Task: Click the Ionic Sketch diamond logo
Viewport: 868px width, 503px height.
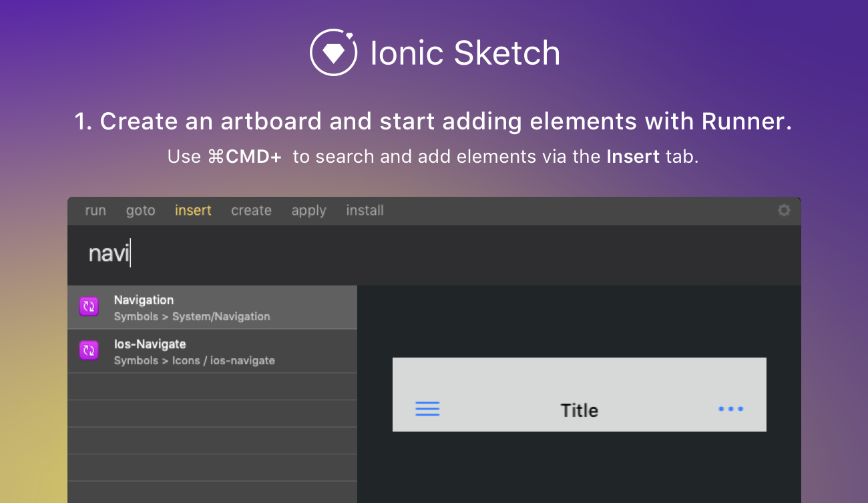Action: (x=333, y=52)
